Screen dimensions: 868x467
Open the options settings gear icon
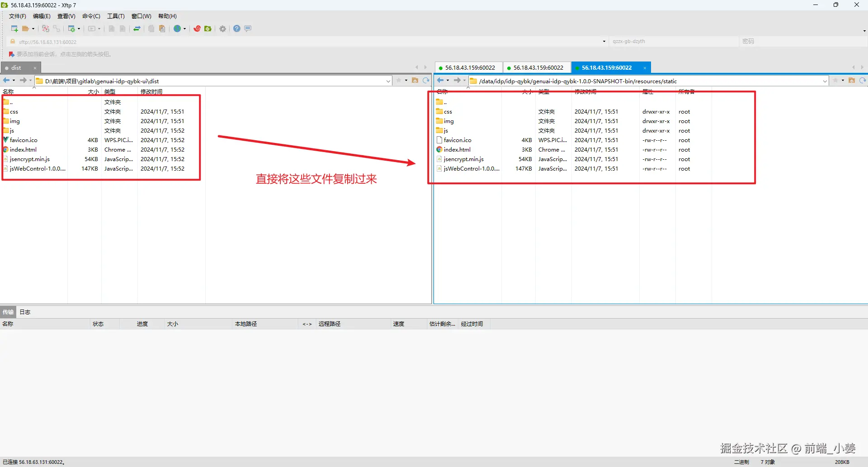(222, 29)
